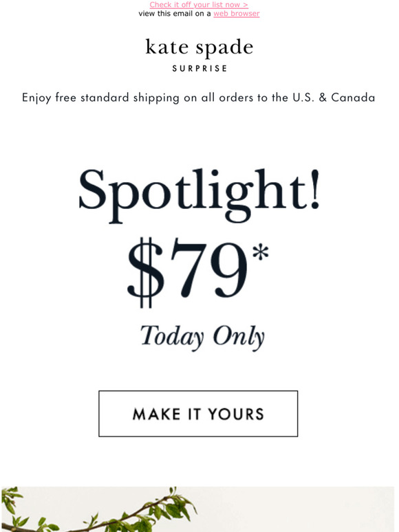Click the arrow in 'Check it off' link
The height and width of the screenshot is (532, 399).
tap(245, 5)
